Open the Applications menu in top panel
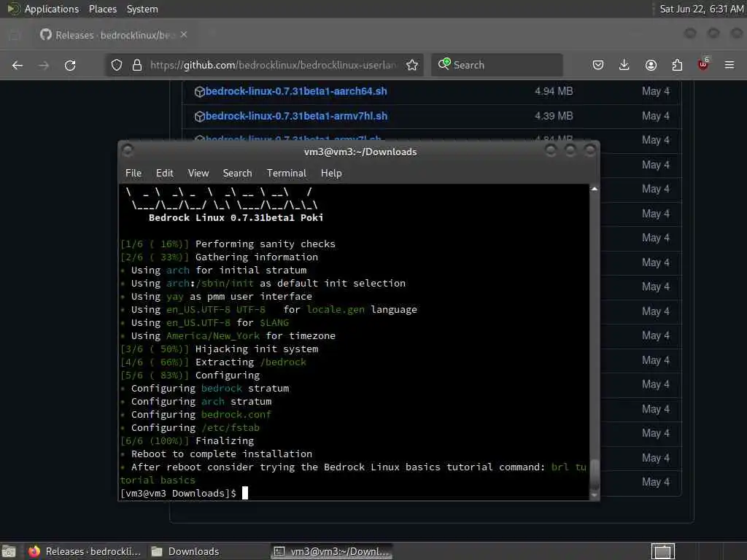 tap(52, 9)
